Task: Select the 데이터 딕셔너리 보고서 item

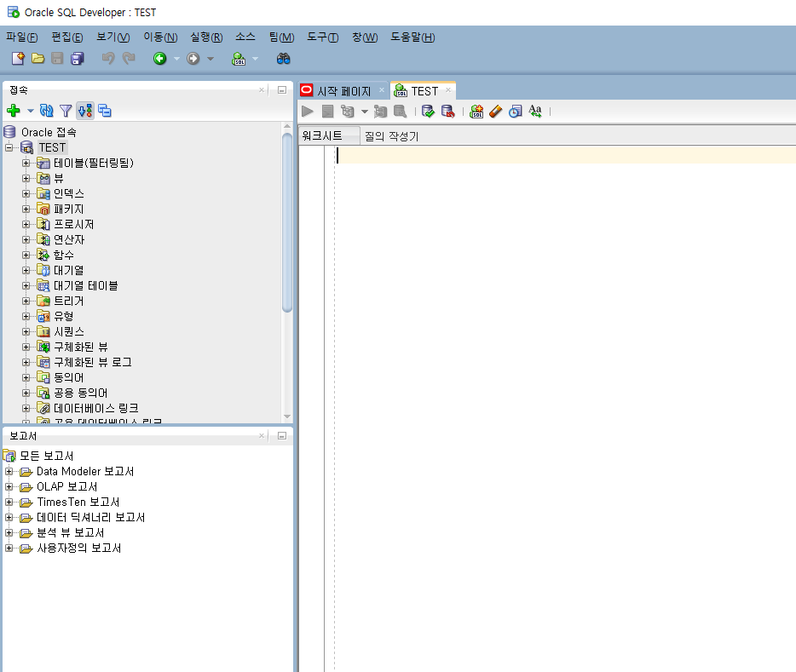Action: (x=91, y=517)
